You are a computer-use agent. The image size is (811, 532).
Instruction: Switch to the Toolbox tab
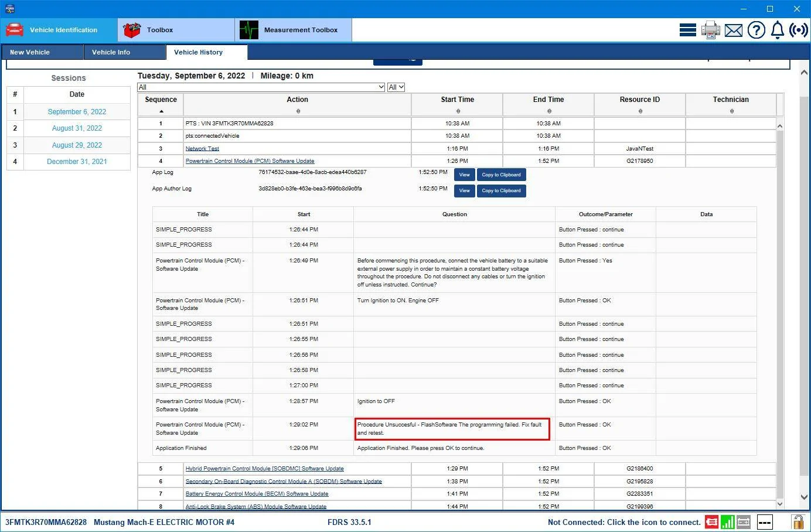click(x=176, y=30)
